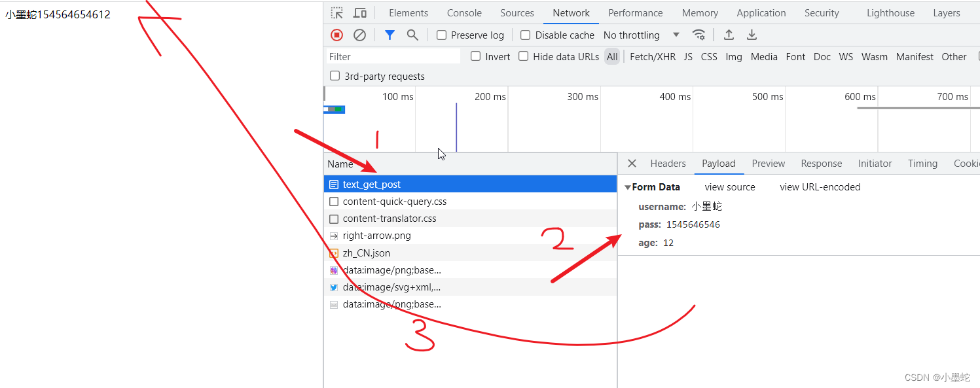
Task: Select the text_get_post request row
Action: pyautogui.click(x=470, y=185)
